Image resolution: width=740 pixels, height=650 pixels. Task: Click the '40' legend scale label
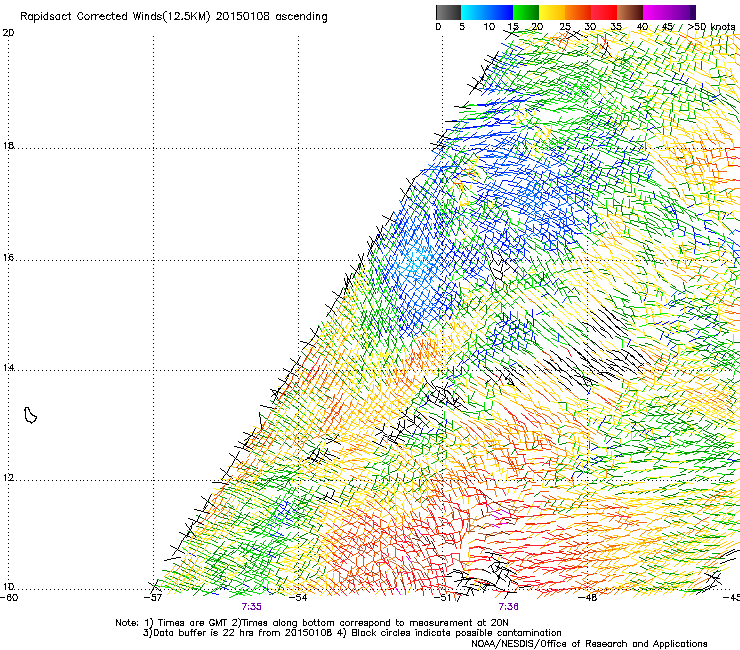click(x=642, y=27)
